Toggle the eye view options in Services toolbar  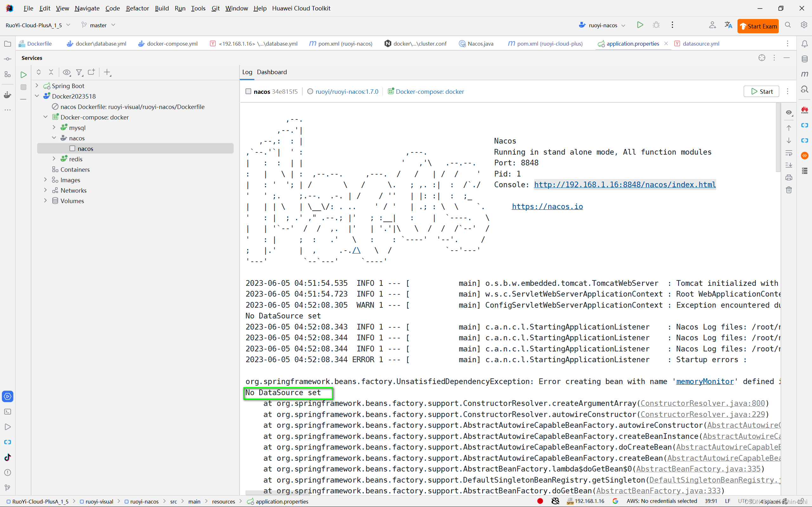pos(66,72)
